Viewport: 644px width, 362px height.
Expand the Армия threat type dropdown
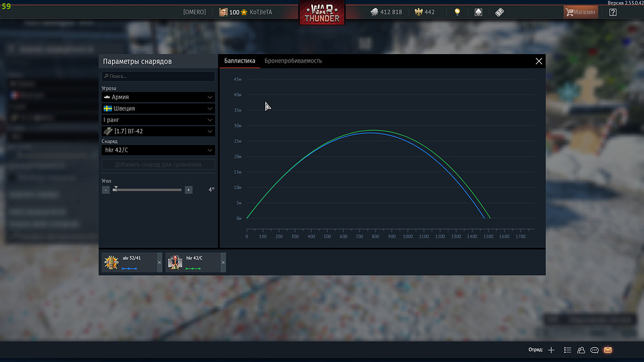click(x=158, y=97)
